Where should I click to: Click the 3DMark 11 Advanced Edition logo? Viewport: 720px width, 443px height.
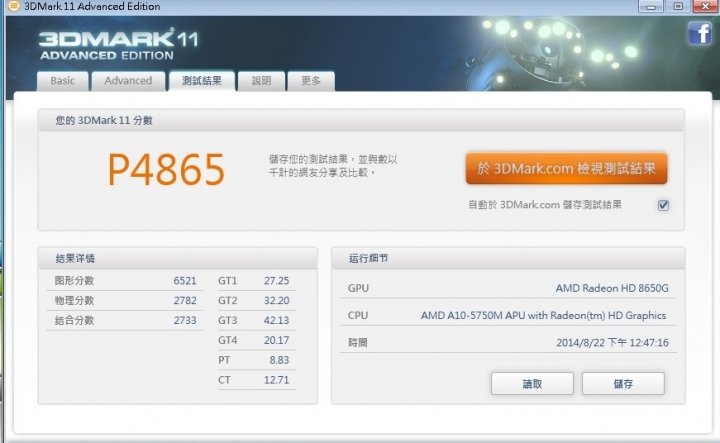[119, 44]
